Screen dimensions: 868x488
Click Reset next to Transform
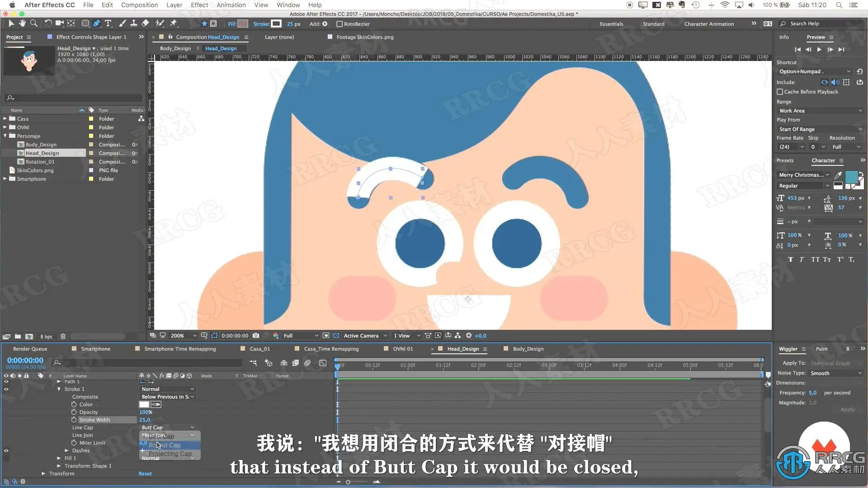145,474
